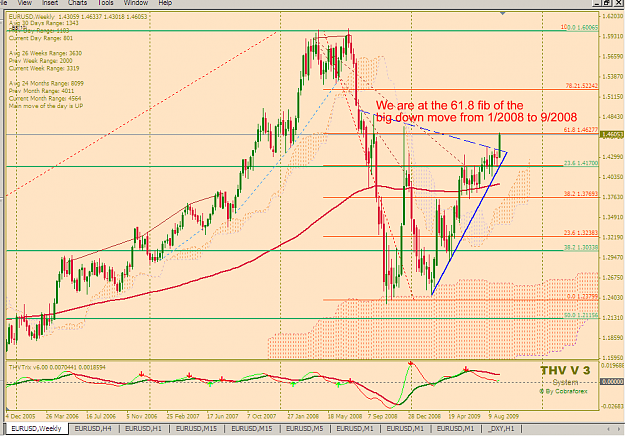Click the 26 Mar 2006 date label

[x=62, y=416]
